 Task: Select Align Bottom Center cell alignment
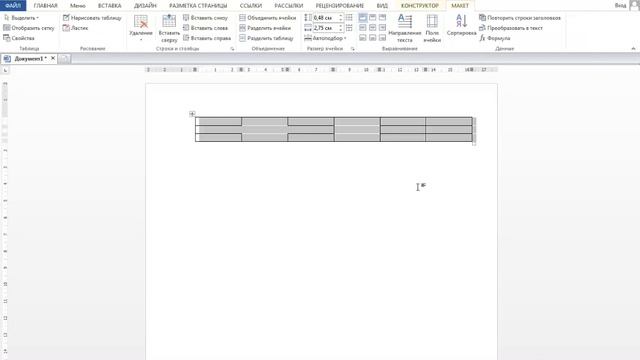(x=373, y=38)
